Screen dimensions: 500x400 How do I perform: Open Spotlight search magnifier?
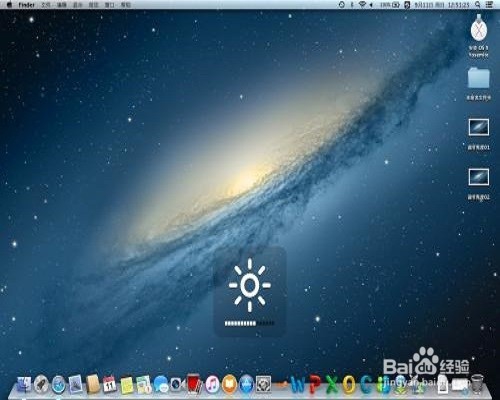(x=478, y=5)
